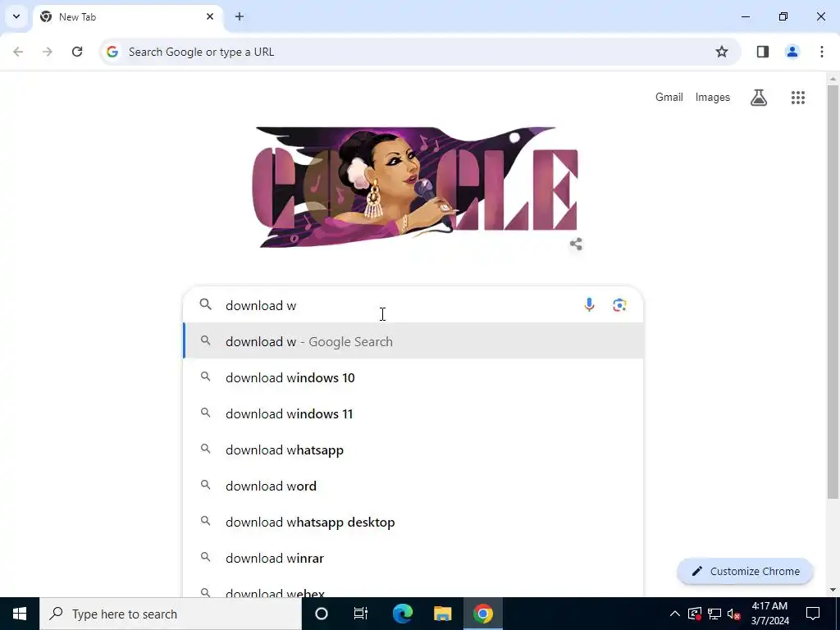Select suggestion download windows 11
This screenshot has height=630, width=840.
click(413, 413)
